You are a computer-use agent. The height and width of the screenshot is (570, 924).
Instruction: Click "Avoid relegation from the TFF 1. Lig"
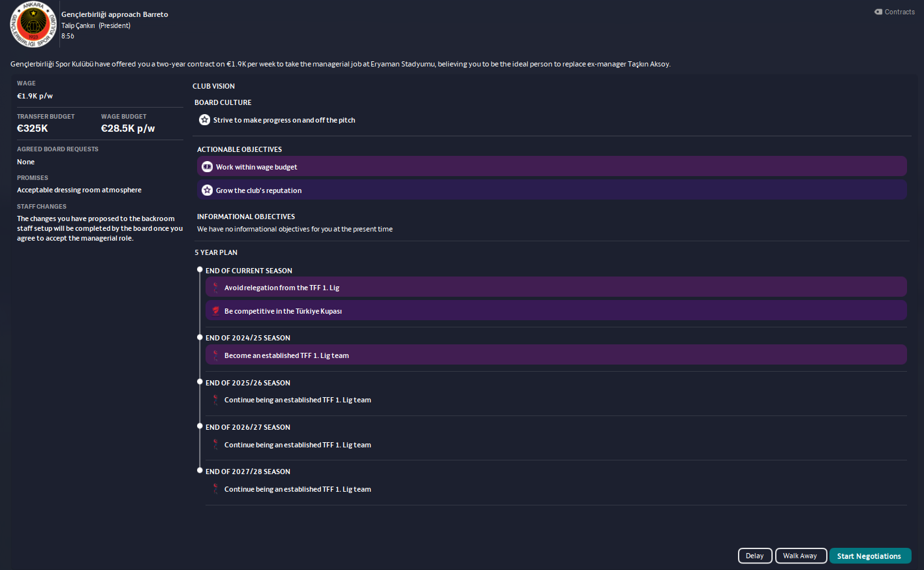(282, 288)
